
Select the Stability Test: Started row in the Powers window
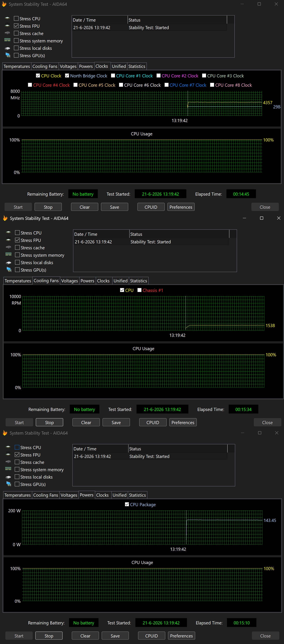tap(150, 456)
